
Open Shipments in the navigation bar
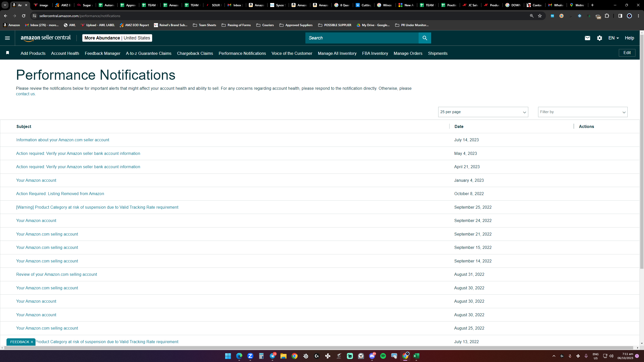pos(438,53)
